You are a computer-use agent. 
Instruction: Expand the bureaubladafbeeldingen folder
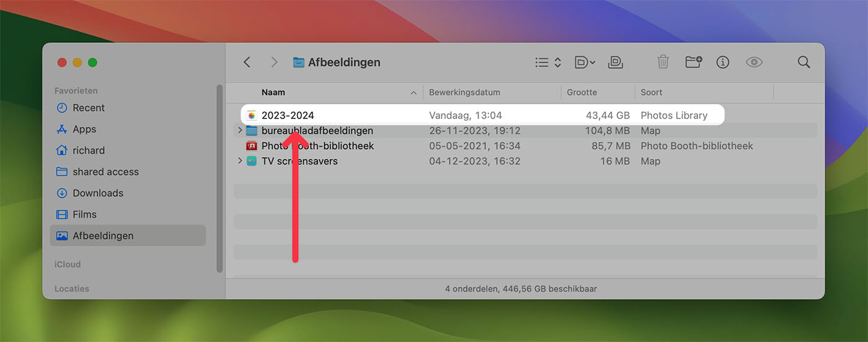pyautogui.click(x=240, y=131)
